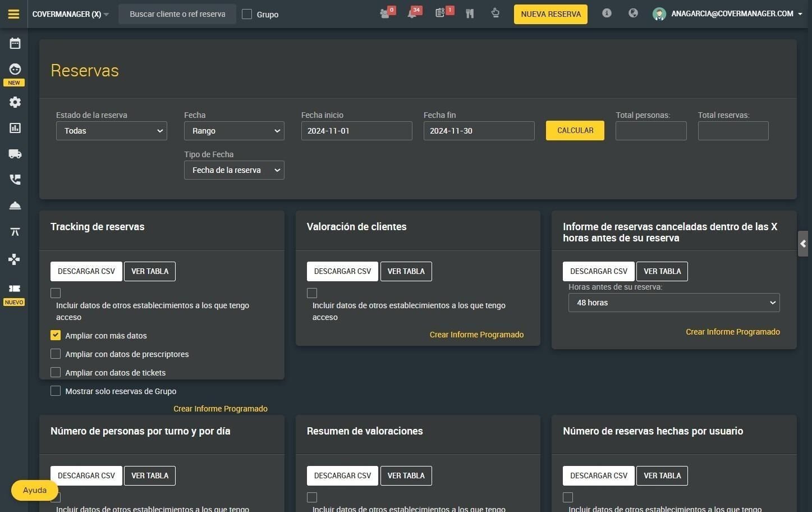Click the CALCULAR button
The width and height of the screenshot is (812, 512).
point(575,130)
